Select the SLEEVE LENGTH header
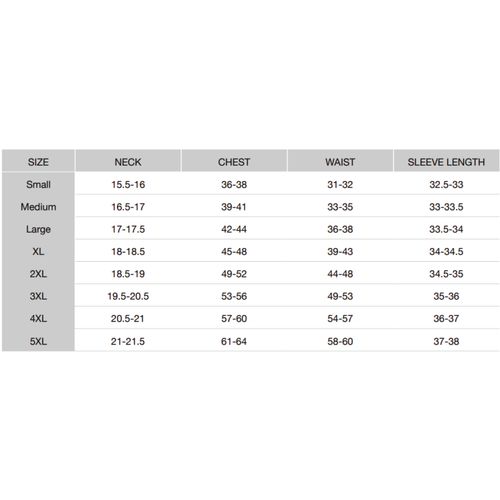The width and height of the screenshot is (500, 500). pos(446,162)
